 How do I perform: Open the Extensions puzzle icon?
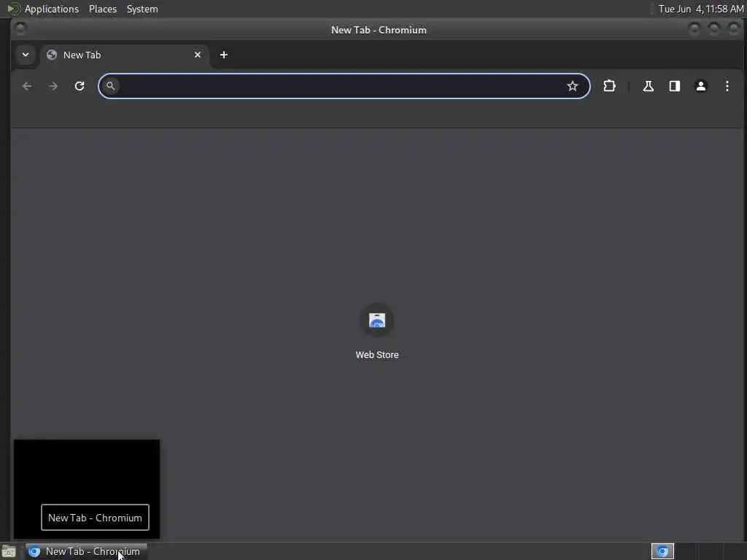tap(609, 86)
